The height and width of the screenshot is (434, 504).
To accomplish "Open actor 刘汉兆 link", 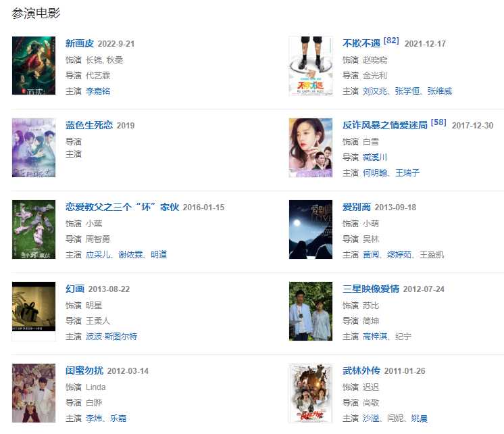I will tap(375, 91).
